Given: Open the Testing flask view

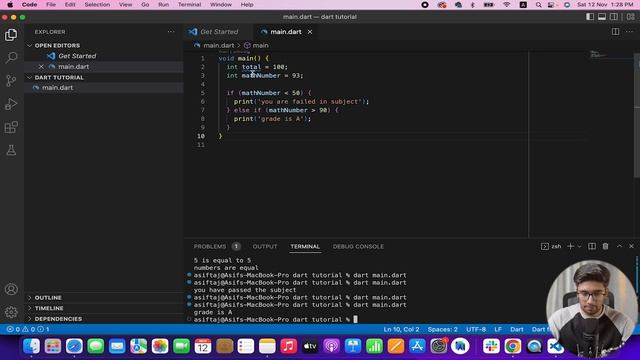Looking at the screenshot, I should coord(11,150).
